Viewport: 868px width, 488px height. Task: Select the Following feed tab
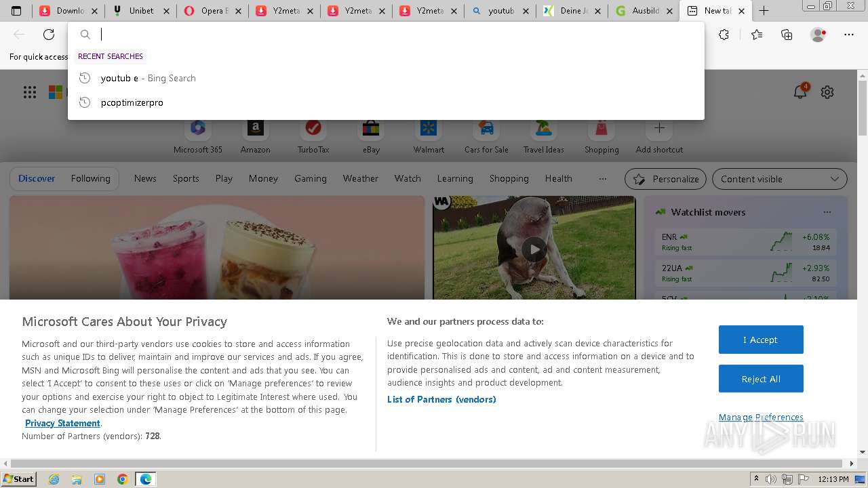[x=90, y=179]
